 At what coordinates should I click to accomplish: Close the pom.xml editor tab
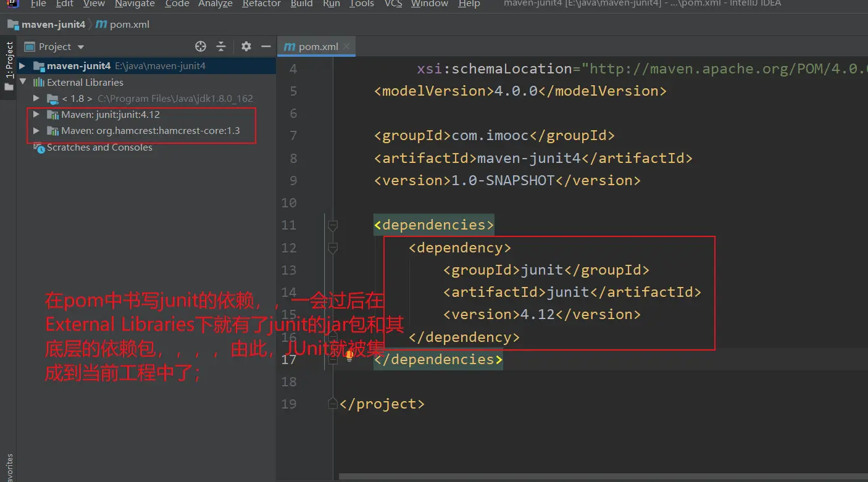[x=347, y=47]
